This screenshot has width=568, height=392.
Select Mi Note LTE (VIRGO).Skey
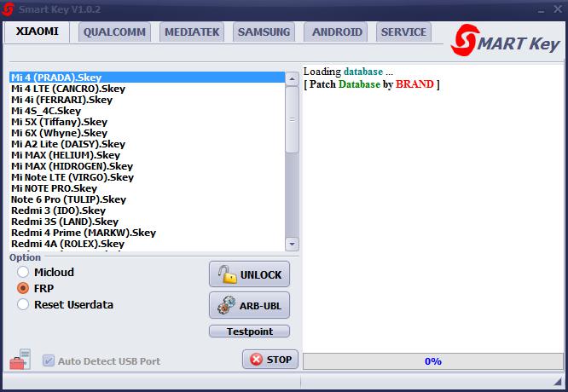[147, 177]
